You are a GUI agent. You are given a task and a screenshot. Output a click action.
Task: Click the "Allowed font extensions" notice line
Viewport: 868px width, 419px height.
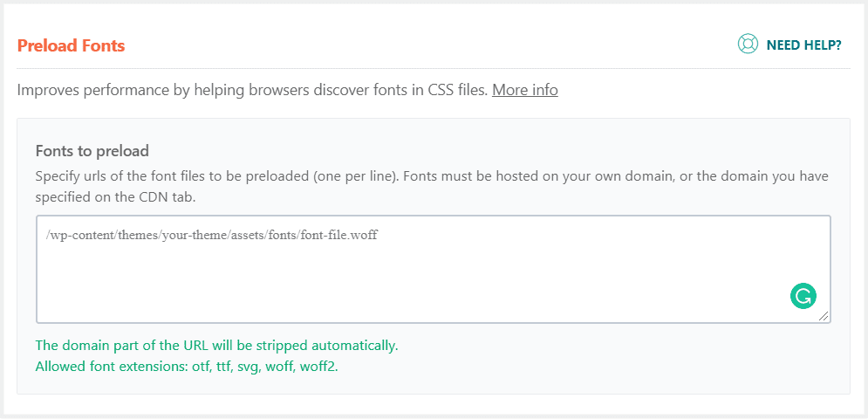click(187, 367)
